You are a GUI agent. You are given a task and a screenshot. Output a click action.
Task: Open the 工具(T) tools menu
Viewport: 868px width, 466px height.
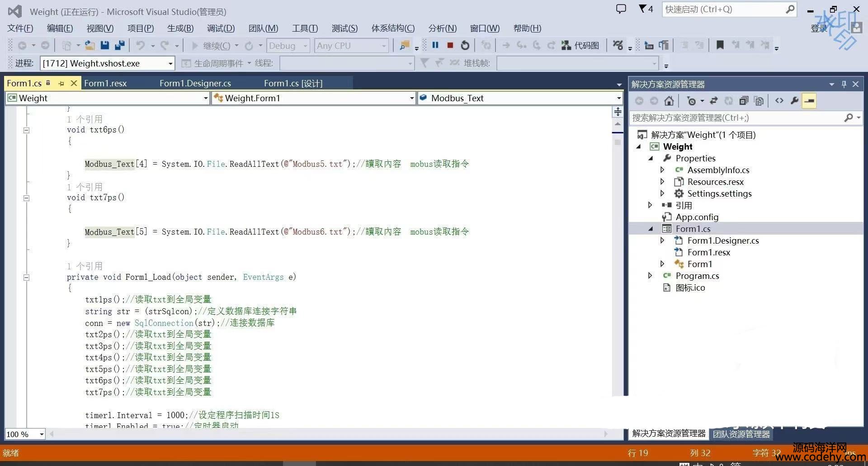tap(305, 28)
